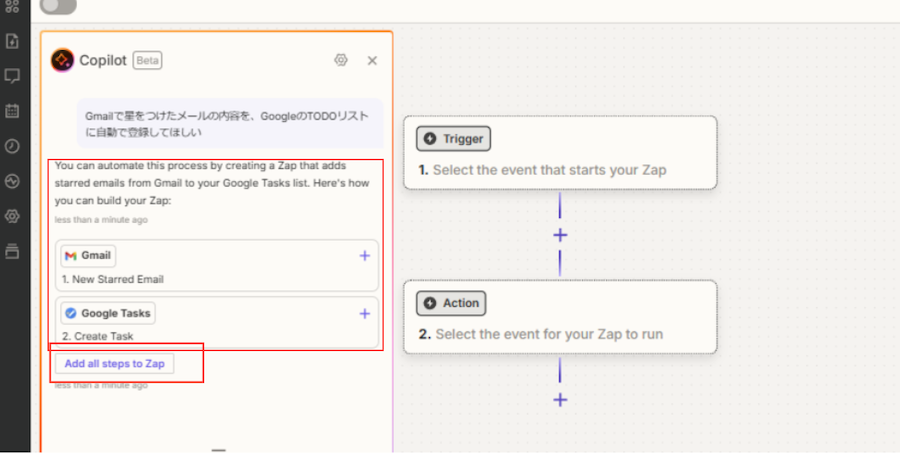Close the Copilot panel
900x453 pixels.
click(373, 60)
